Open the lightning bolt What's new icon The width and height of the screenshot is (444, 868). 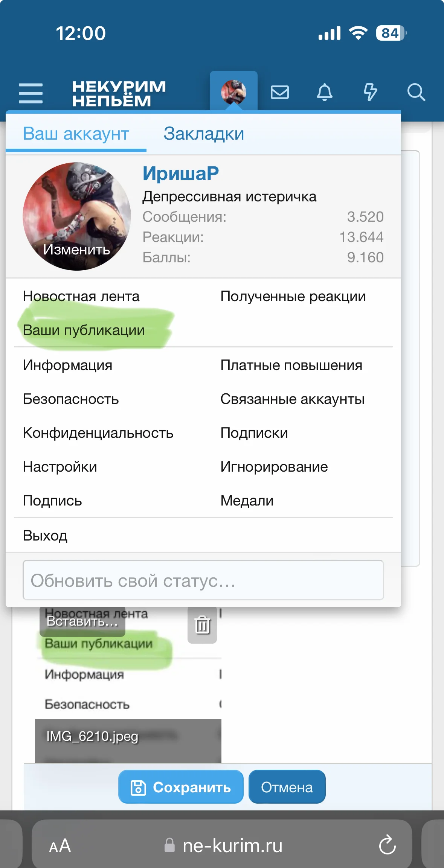tap(370, 92)
